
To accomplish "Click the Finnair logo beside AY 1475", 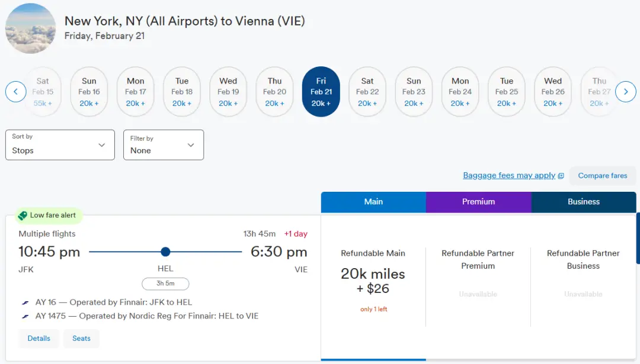I will coord(25,316).
